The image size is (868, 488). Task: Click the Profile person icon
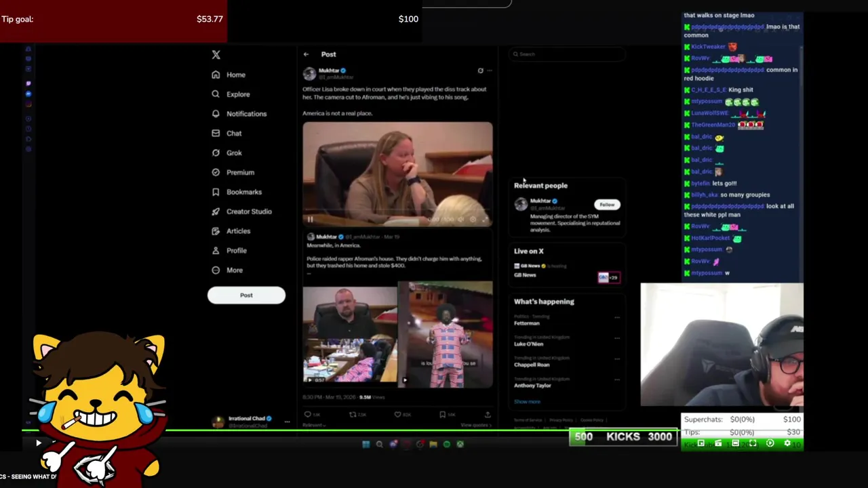[x=216, y=251]
